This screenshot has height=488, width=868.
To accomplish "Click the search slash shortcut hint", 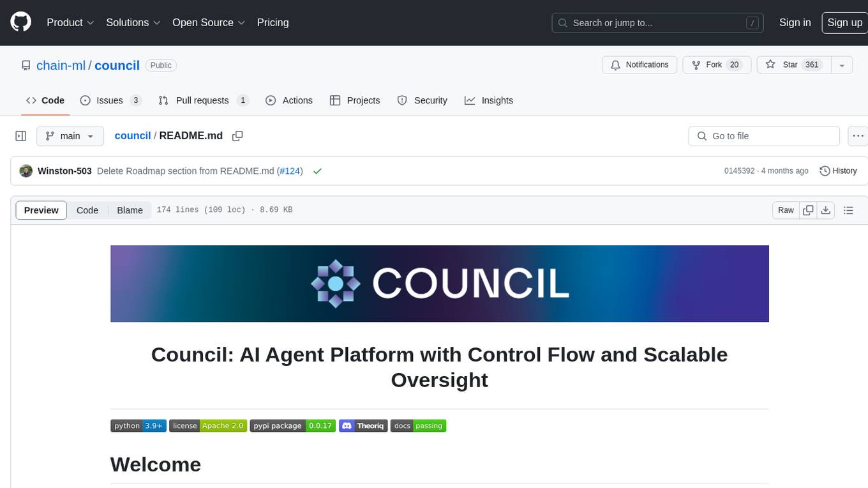I will pos(753,23).
